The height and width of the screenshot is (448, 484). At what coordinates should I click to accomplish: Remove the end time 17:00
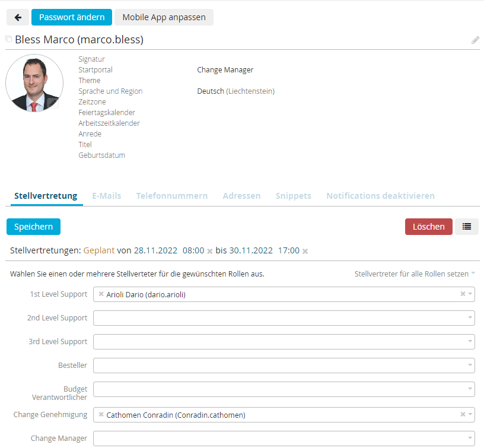coord(305,251)
